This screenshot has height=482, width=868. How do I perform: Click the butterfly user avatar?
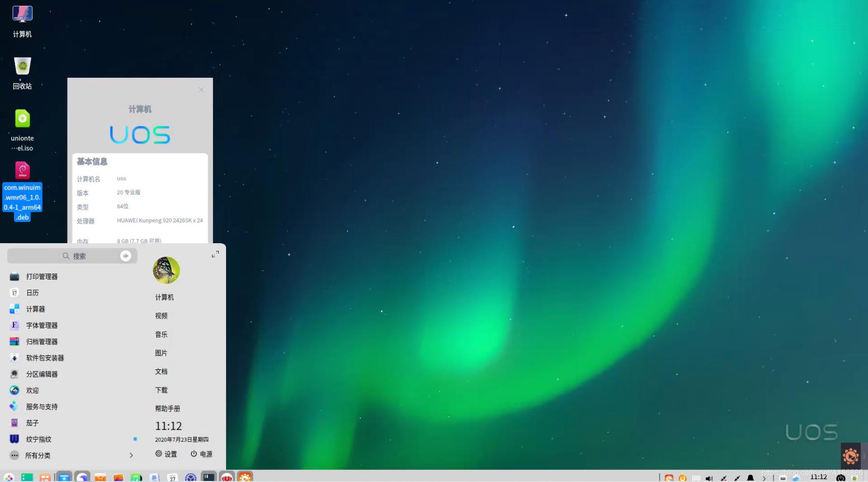[166, 270]
